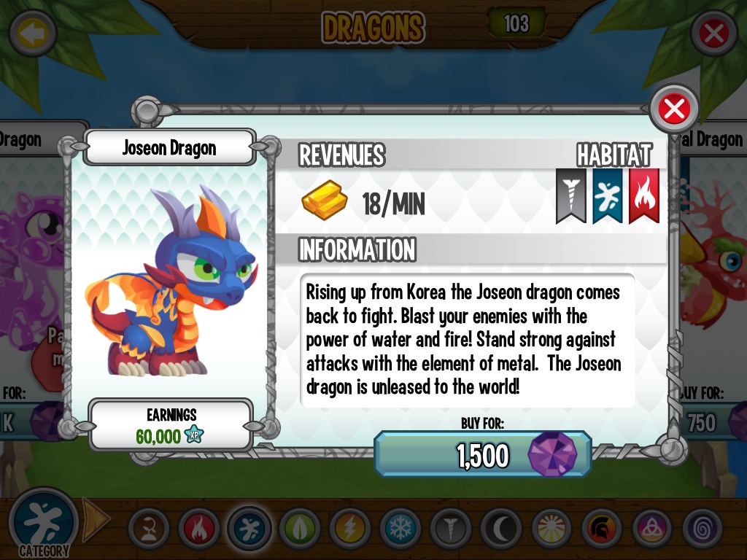Select the terra element category icon

(149, 529)
